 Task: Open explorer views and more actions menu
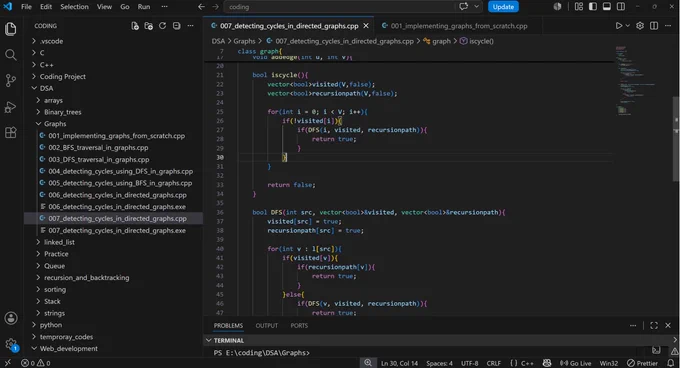click(x=190, y=26)
